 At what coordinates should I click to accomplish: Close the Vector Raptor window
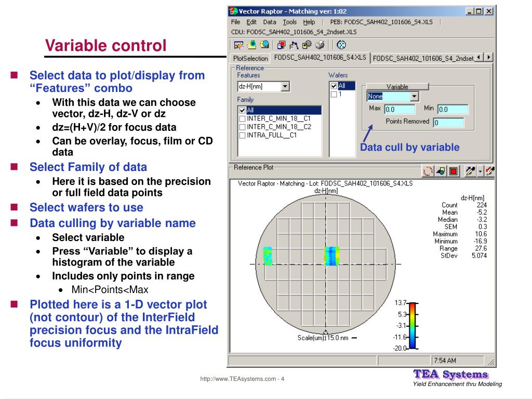[x=488, y=11]
